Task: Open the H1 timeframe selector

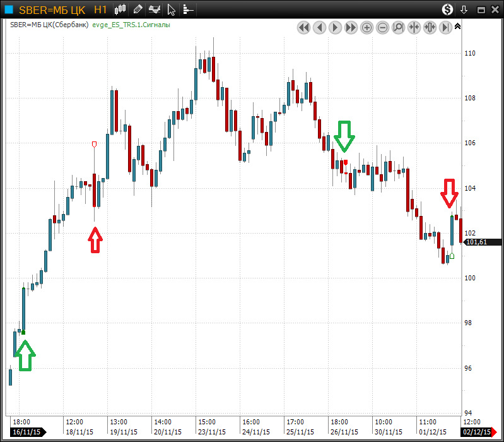Action: (100, 9)
